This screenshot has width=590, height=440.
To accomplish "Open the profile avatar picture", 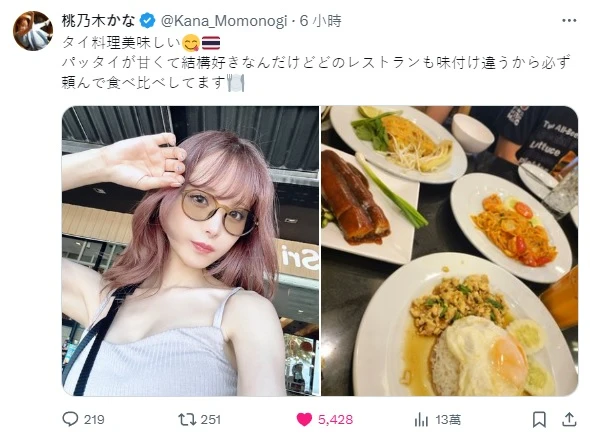I will (33, 30).
